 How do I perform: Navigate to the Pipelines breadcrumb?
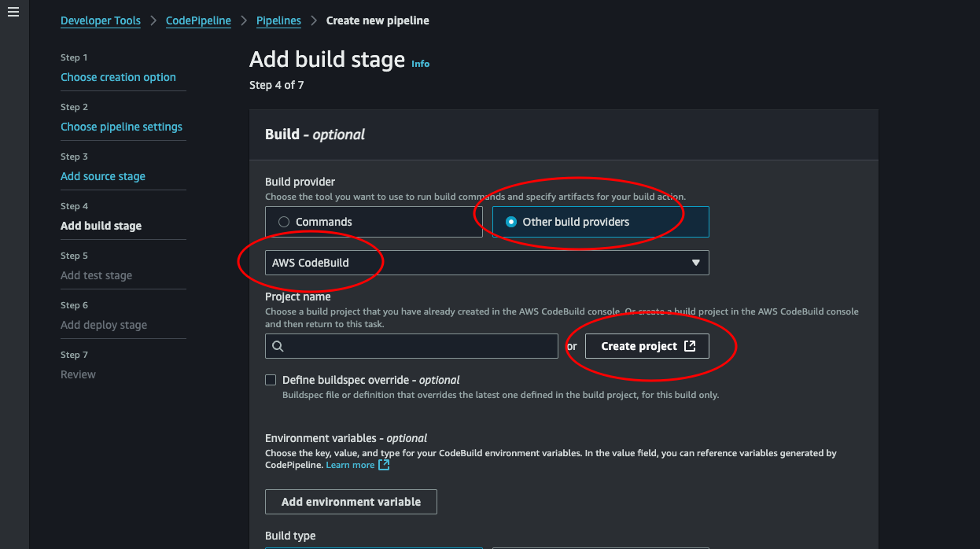pyautogui.click(x=278, y=20)
